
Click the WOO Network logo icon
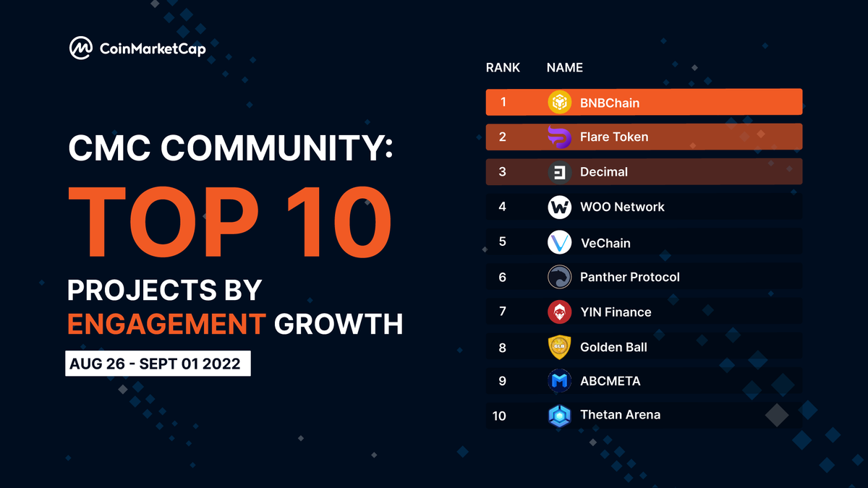click(560, 207)
